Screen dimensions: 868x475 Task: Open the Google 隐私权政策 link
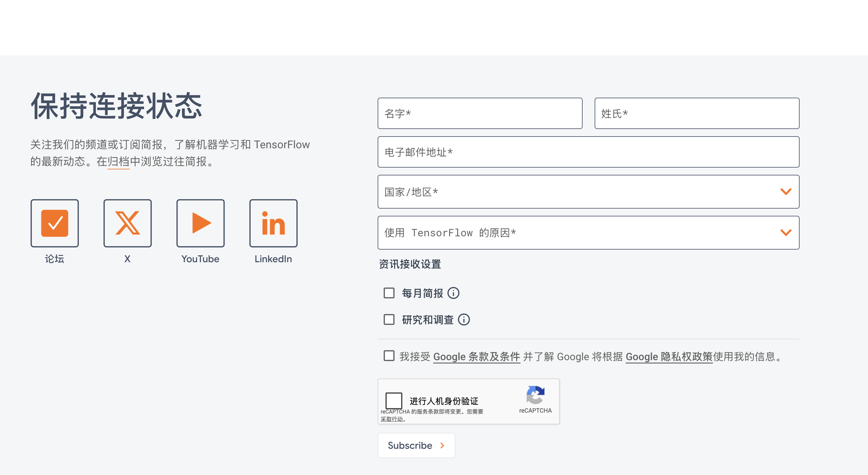(669, 357)
